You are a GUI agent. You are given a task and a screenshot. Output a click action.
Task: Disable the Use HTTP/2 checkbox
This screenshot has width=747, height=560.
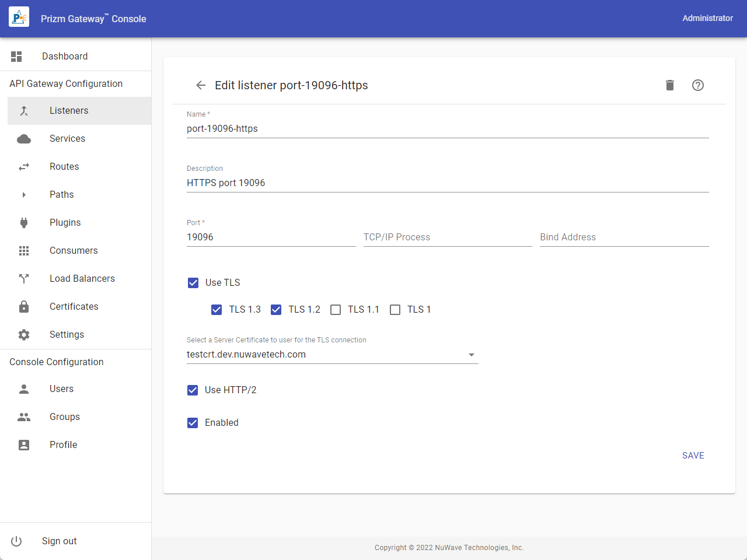click(193, 390)
